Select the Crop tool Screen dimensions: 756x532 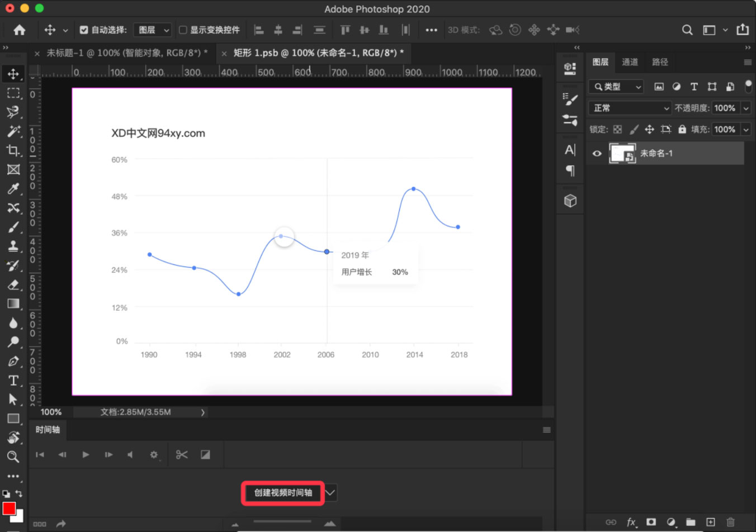click(13, 150)
